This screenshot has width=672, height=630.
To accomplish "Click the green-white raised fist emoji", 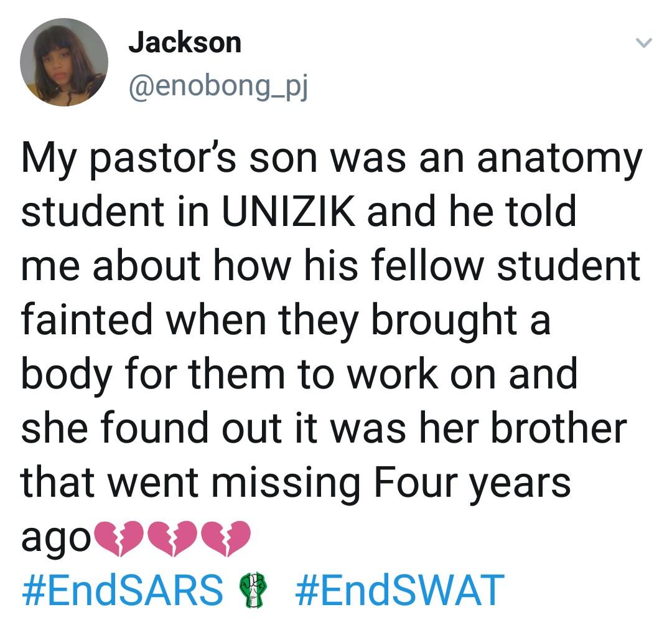I will (254, 590).
